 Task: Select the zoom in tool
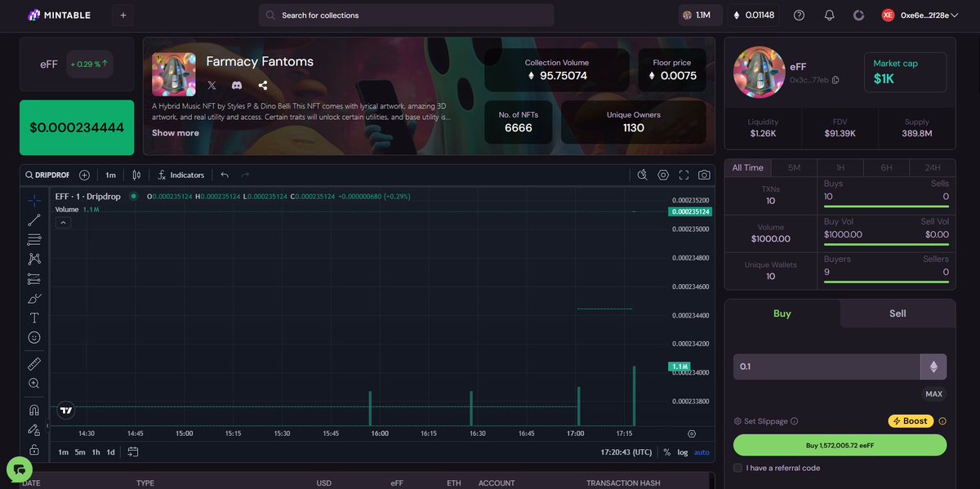(x=34, y=383)
